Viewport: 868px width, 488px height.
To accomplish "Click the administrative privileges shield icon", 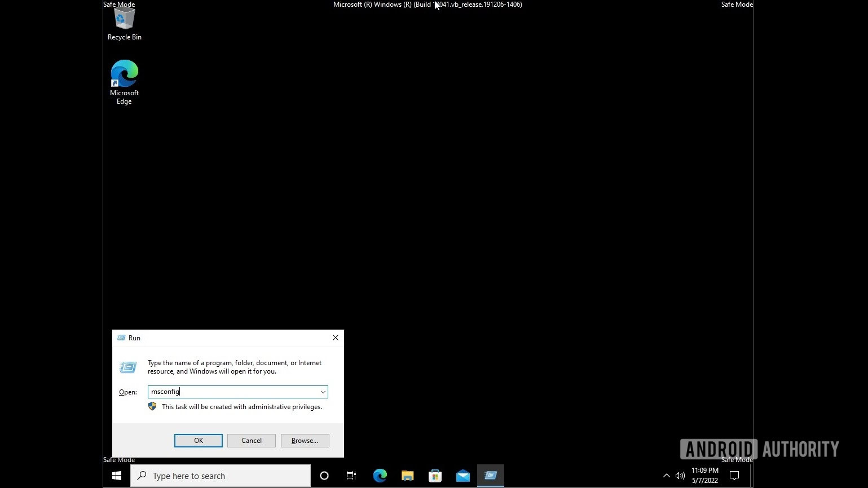I will (152, 406).
